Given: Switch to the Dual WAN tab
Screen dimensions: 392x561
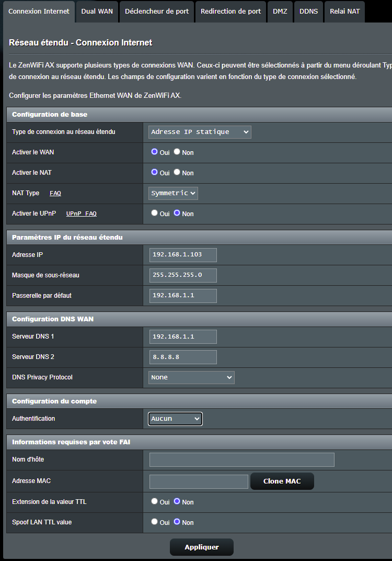Looking at the screenshot, I should 97,12.
